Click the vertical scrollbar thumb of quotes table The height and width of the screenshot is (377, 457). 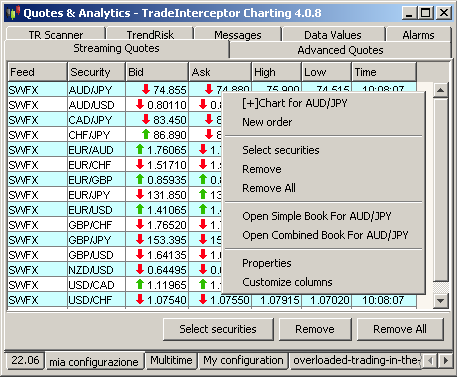tap(441, 189)
